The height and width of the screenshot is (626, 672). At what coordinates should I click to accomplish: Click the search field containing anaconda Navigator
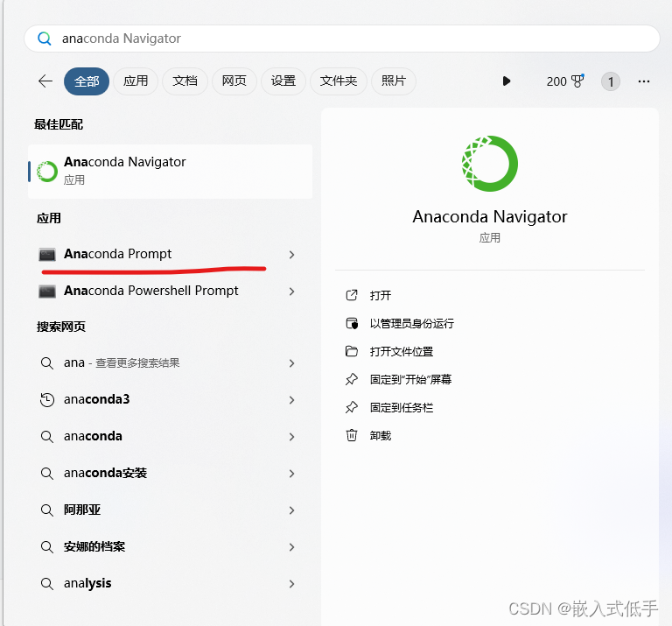(341, 39)
